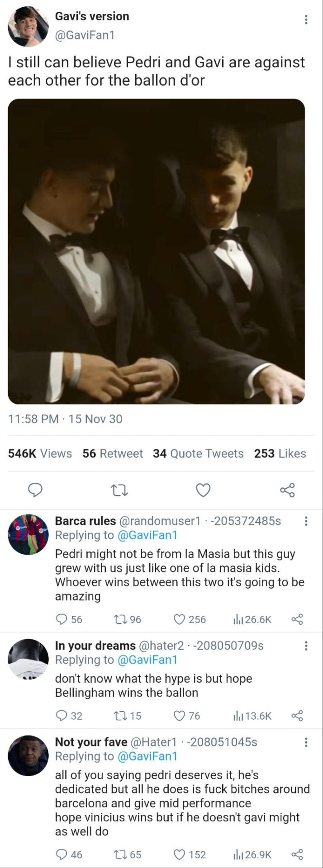Screen dimensions: 323x868
Task: Open more options on In your dreams reply
Action: coord(306,646)
